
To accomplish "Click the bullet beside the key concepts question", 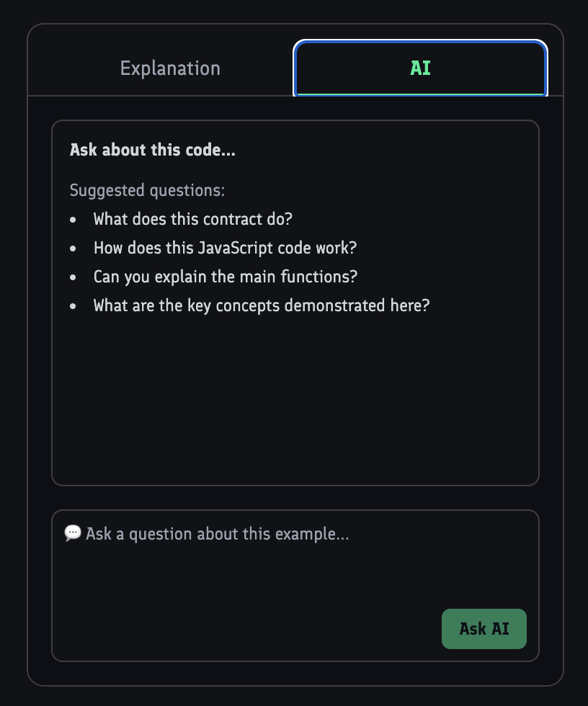I will (x=73, y=305).
